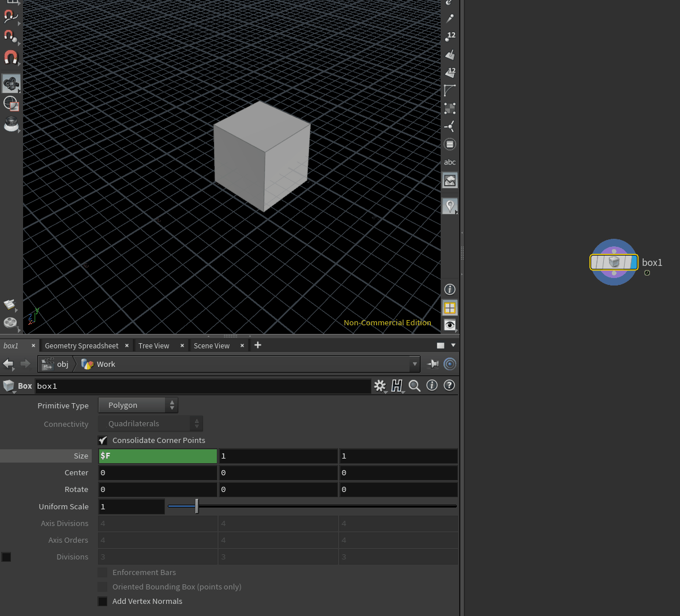Toggle the abc display option icon
The height and width of the screenshot is (616, 680).
pyautogui.click(x=449, y=163)
